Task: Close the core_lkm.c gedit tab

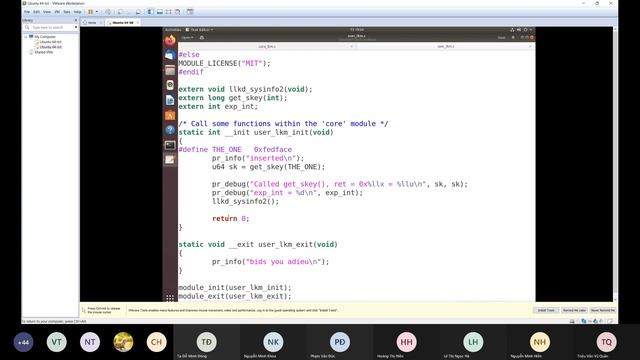Action: (x=351, y=47)
